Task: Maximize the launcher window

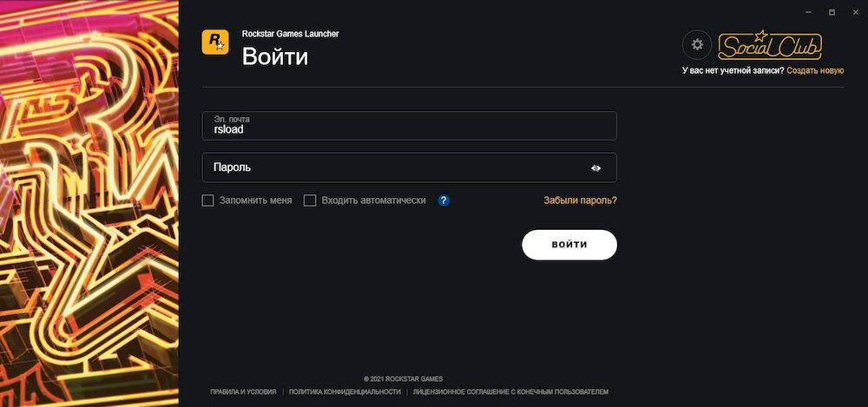Action: 832,11
